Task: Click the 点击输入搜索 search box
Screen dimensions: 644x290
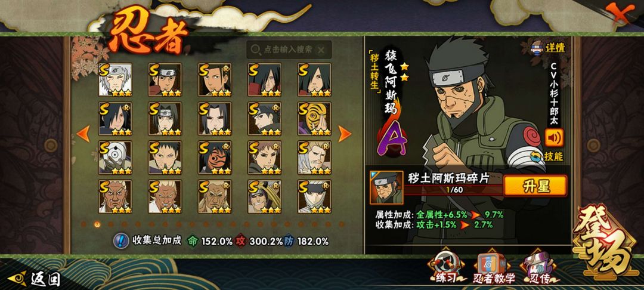Action: click(289, 50)
